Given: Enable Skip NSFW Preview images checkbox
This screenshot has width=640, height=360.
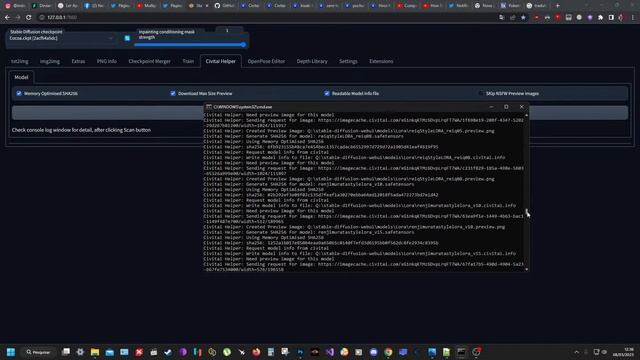Looking at the screenshot, I should click(481, 93).
